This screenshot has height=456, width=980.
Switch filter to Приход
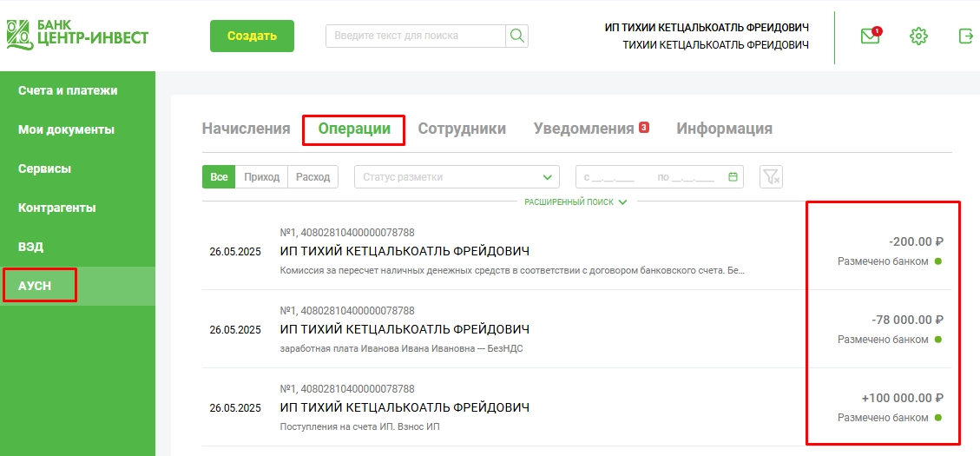262,177
